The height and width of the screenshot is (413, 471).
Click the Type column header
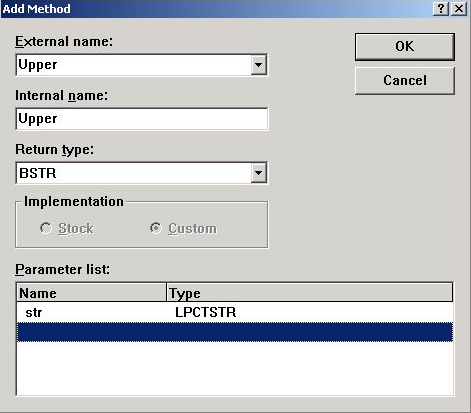[309, 293]
